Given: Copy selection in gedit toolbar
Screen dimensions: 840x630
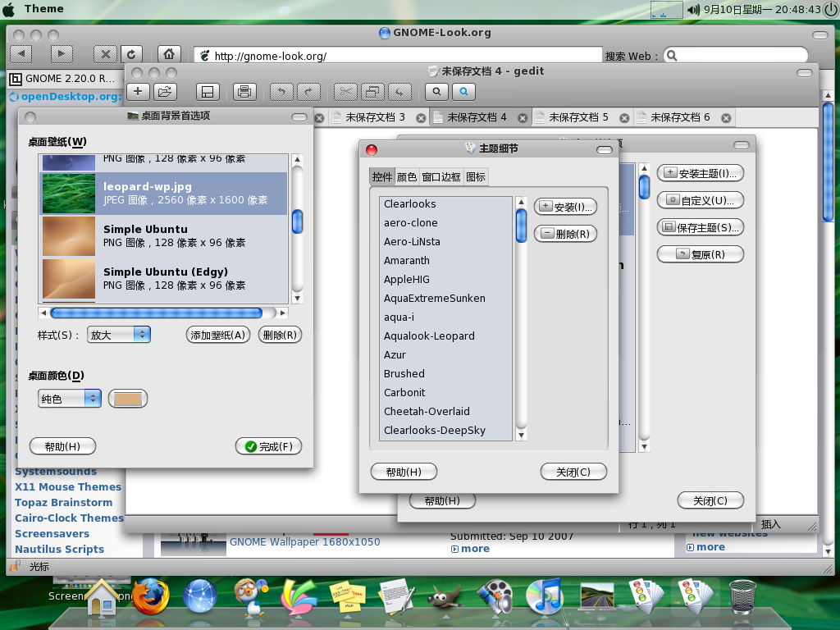Looking at the screenshot, I should (x=372, y=92).
